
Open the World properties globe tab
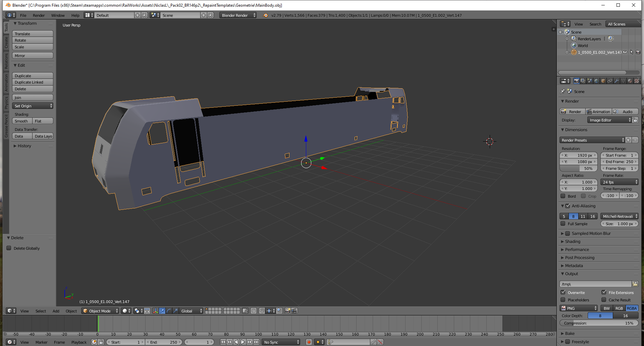tap(596, 81)
